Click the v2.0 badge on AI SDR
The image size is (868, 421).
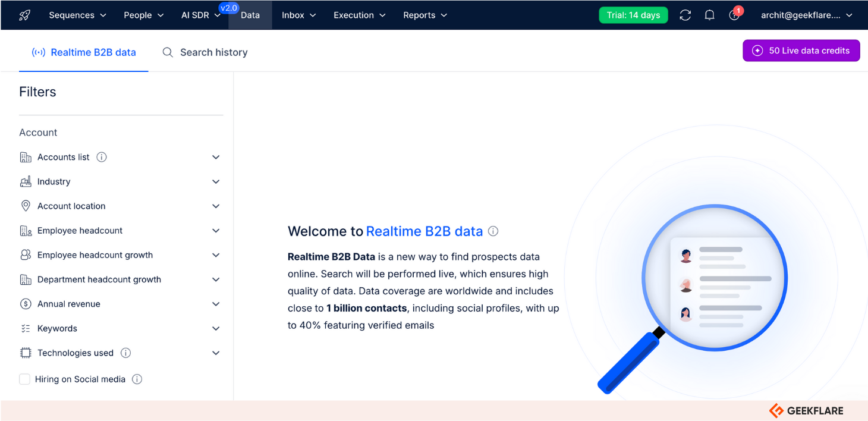click(x=228, y=8)
